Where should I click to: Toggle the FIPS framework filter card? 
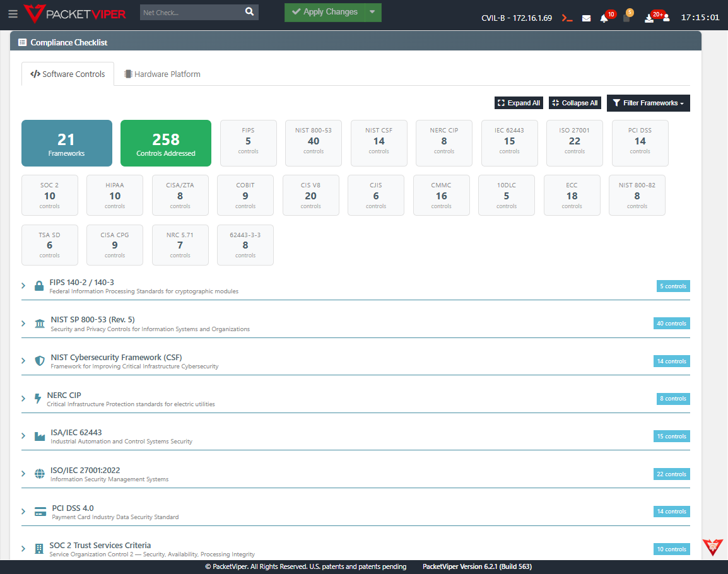248,143
